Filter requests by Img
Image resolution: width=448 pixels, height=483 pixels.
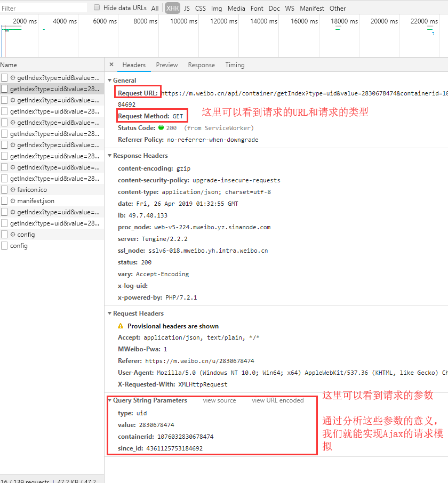click(x=217, y=9)
